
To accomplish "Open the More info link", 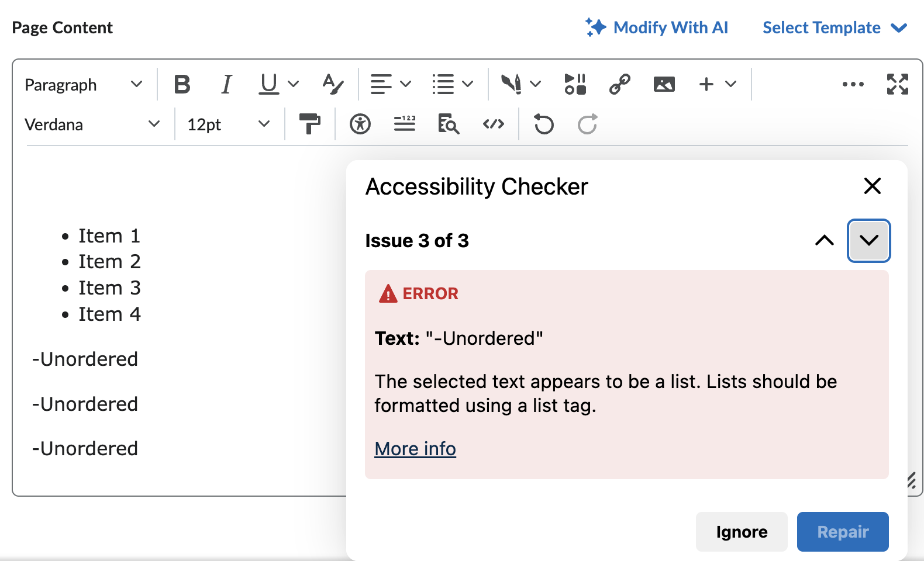I will 415,449.
